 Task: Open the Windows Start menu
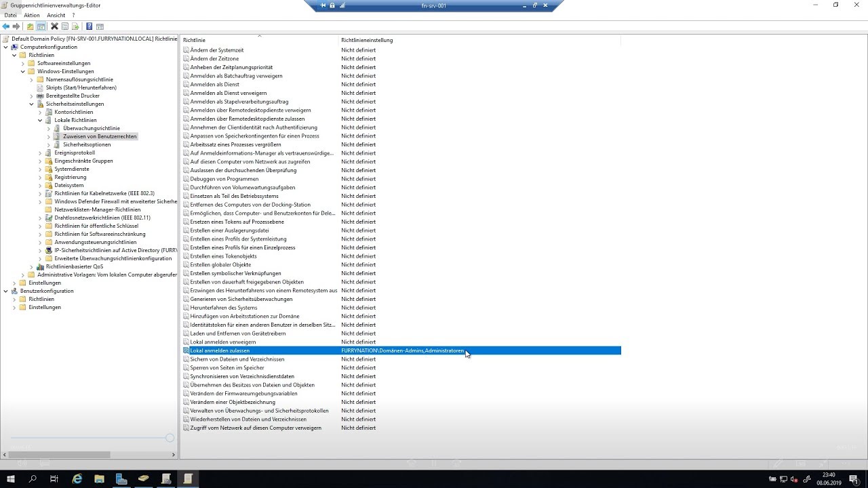click(x=11, y=479)
